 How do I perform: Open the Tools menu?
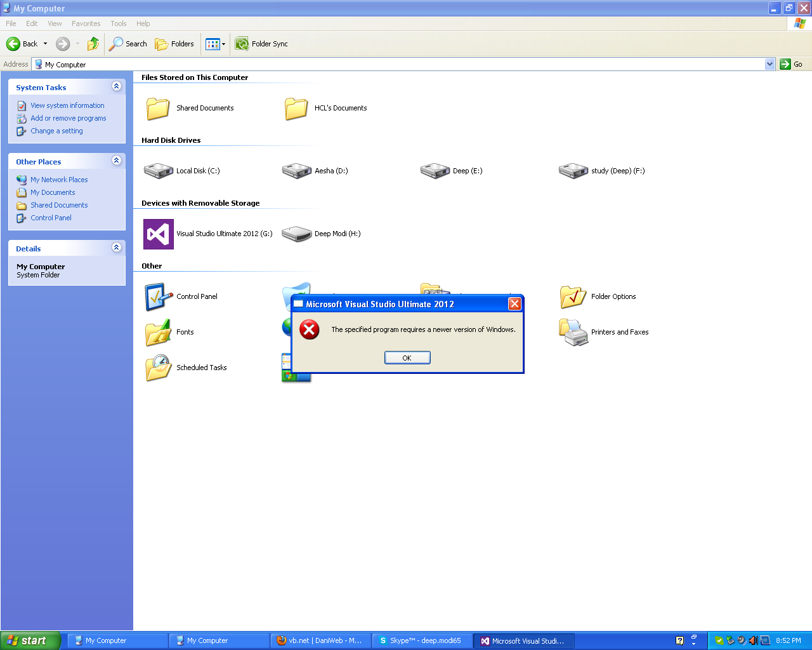point(119,23)
